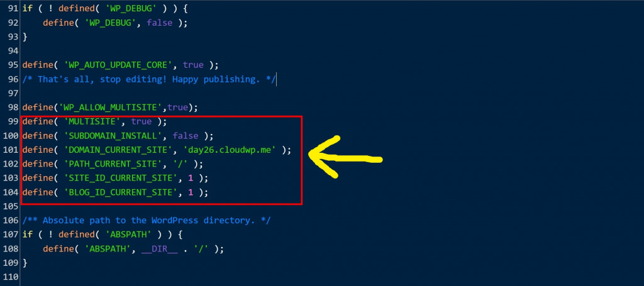Click the 'WP_ALLOW_MULTISITE' string on line 98
The width and height of the screenshot is (644, 286).
[110, 107]
